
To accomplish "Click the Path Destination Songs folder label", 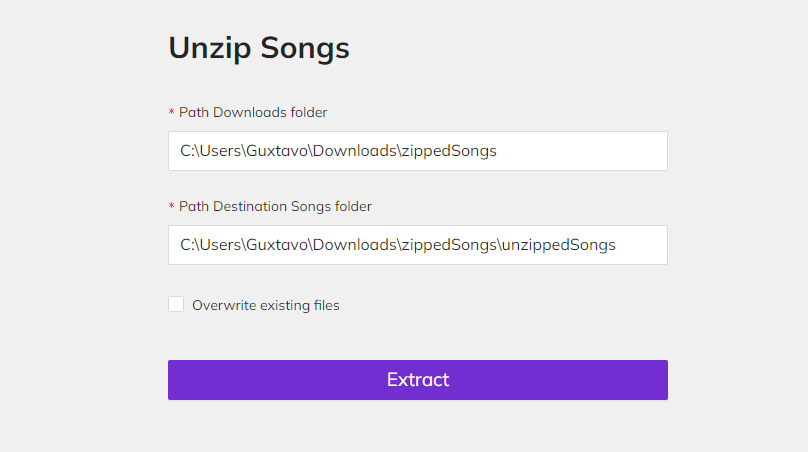I will (275, 206).
